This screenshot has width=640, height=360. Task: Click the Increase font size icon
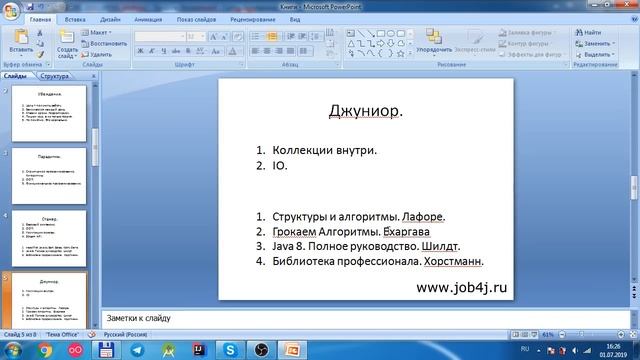coord(213,37)
